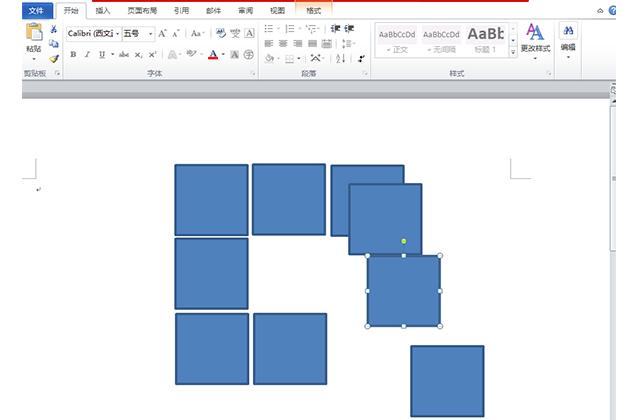
Task: Apply strikethrough formatting
Action: (x=124, y=54)
